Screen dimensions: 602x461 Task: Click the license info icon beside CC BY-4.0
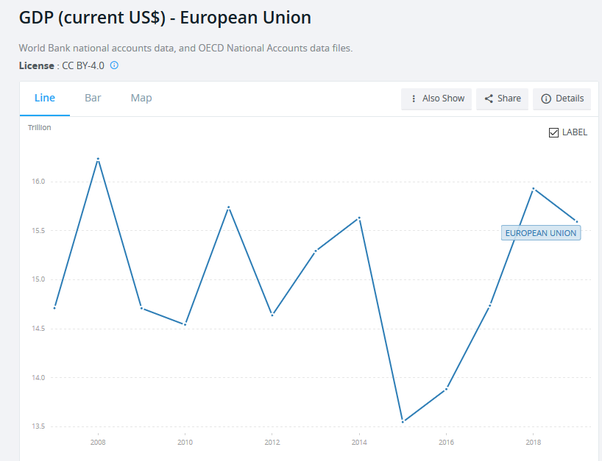coord(114,66)
